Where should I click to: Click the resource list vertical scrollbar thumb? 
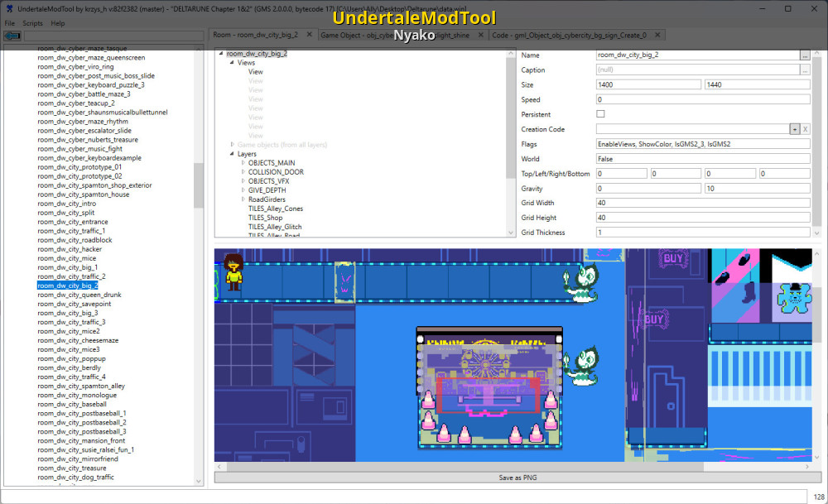[199, 185]
